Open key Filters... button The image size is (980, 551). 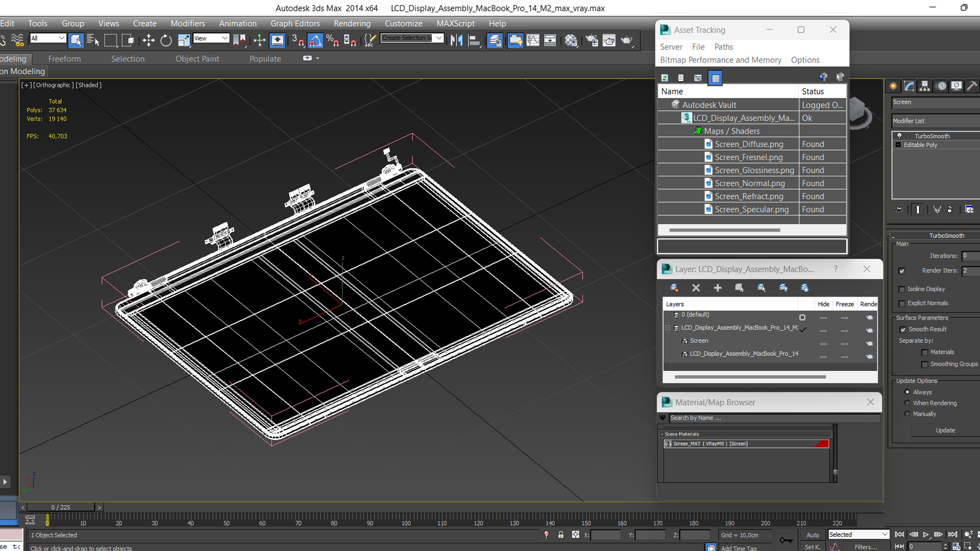866,547
